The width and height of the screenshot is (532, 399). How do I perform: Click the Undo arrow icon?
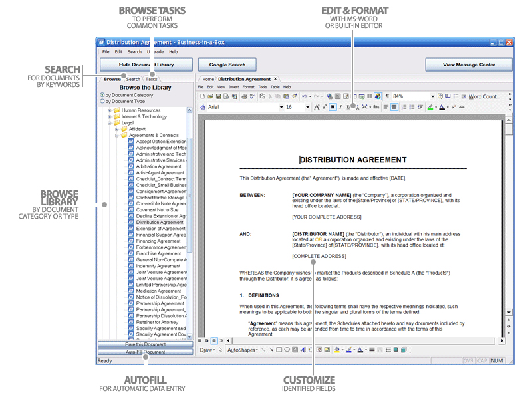tap(305, 96)
